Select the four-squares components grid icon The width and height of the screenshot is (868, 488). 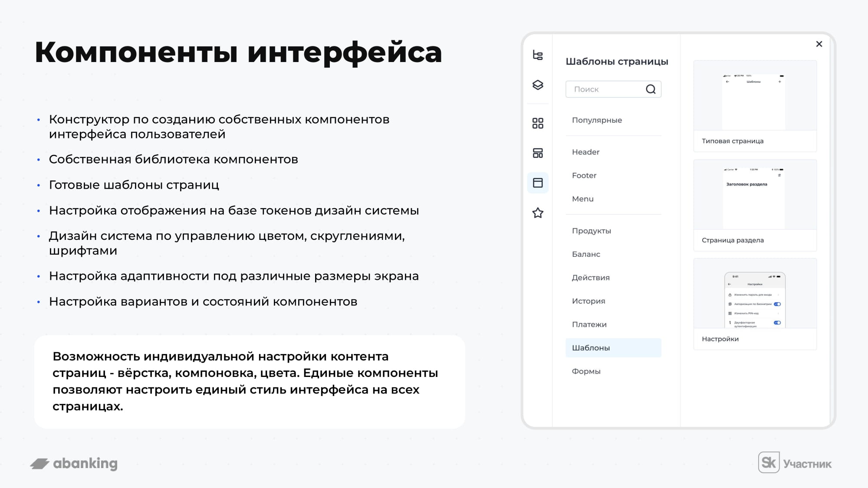[538, 123]
